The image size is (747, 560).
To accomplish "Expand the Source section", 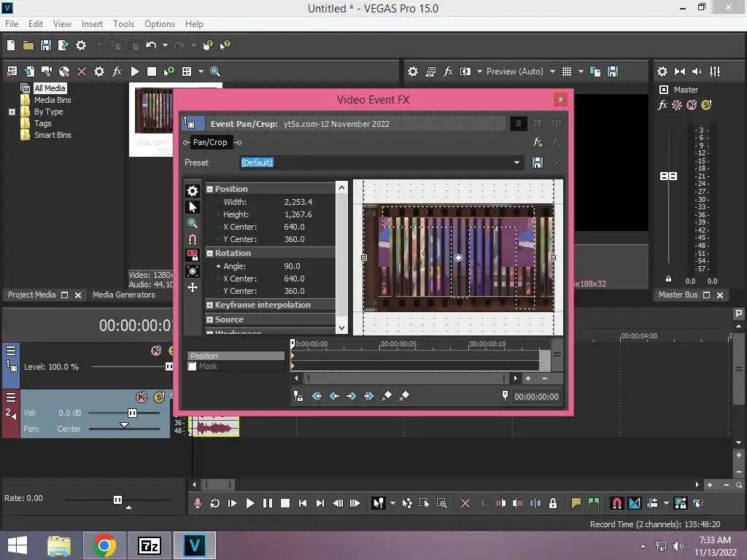I will pyautogui.click(x=209, y=320).
